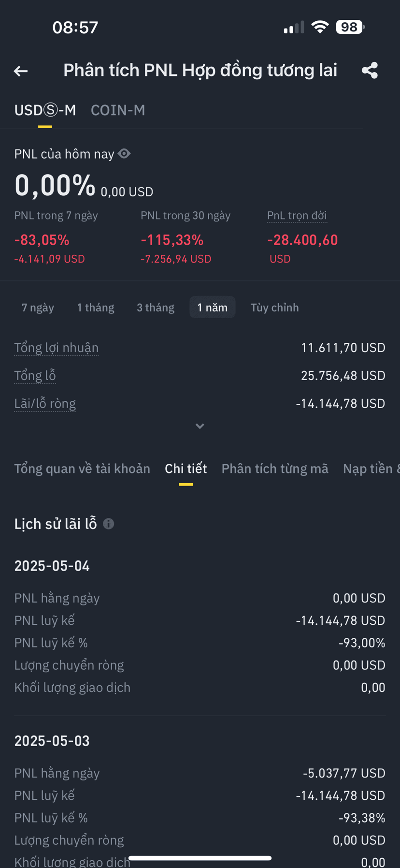The image size is (400, 868).
Task: Select the 1 tháng period
Action: [x=96, y=308]
